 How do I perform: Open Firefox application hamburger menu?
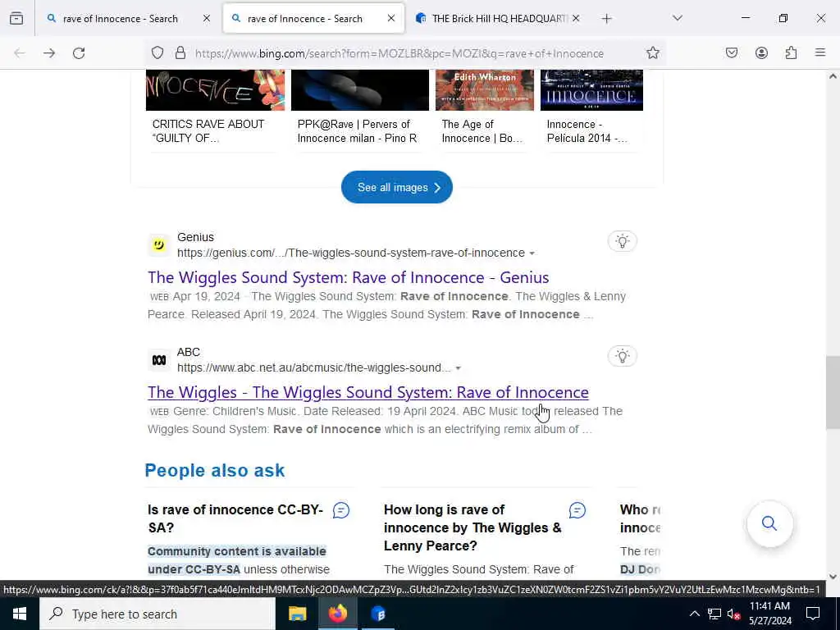tap(820, 53)
